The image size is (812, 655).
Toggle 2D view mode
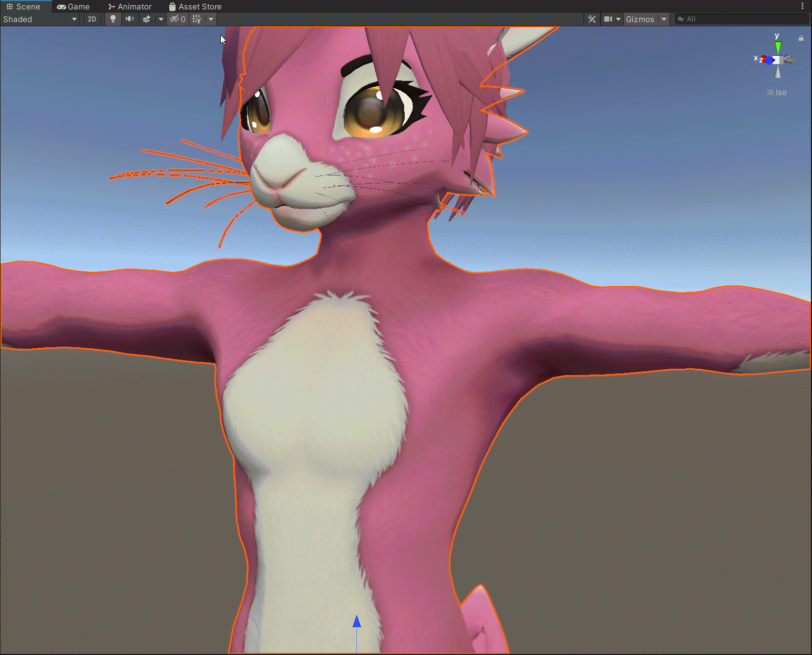pyautogui.click(x=92, y=19)
